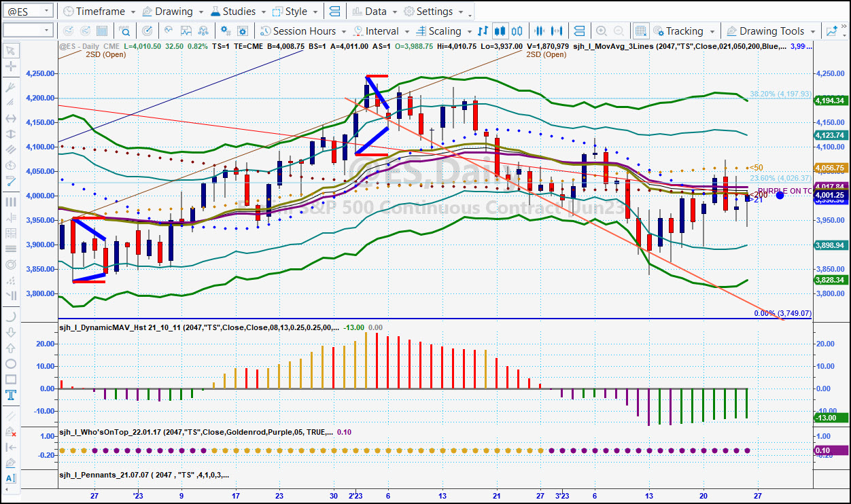Open the Timeframe menu

(99, 12)
